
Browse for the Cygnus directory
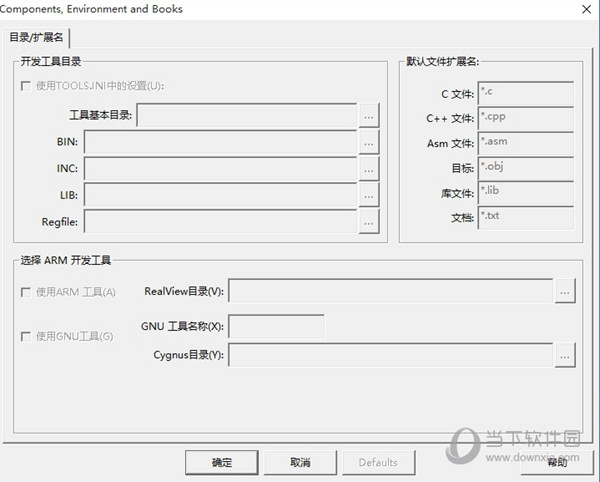click(565, 355)
